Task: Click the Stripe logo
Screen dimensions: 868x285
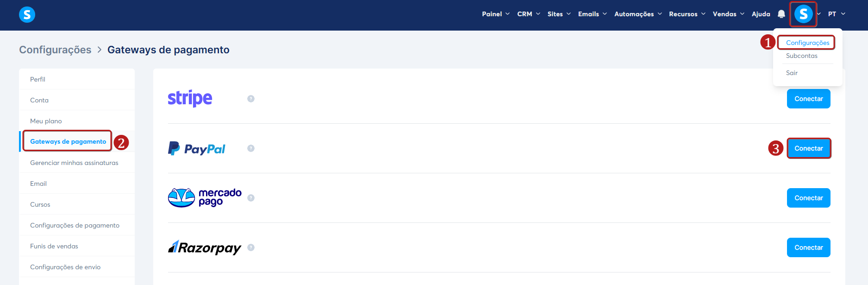Action: [x=190, y=98]
